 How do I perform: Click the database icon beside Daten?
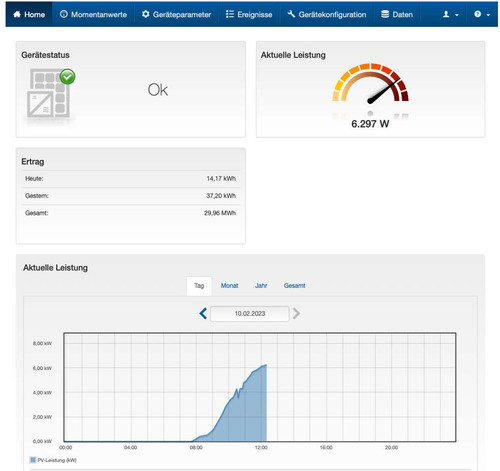385,14
